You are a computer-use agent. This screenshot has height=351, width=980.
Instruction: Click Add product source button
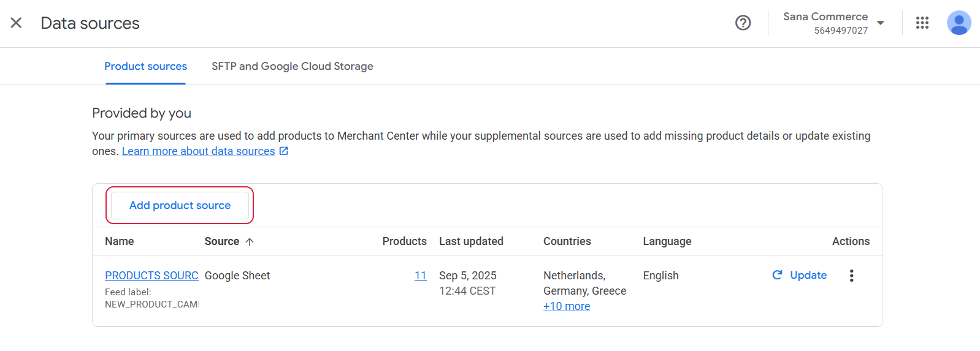180,205
